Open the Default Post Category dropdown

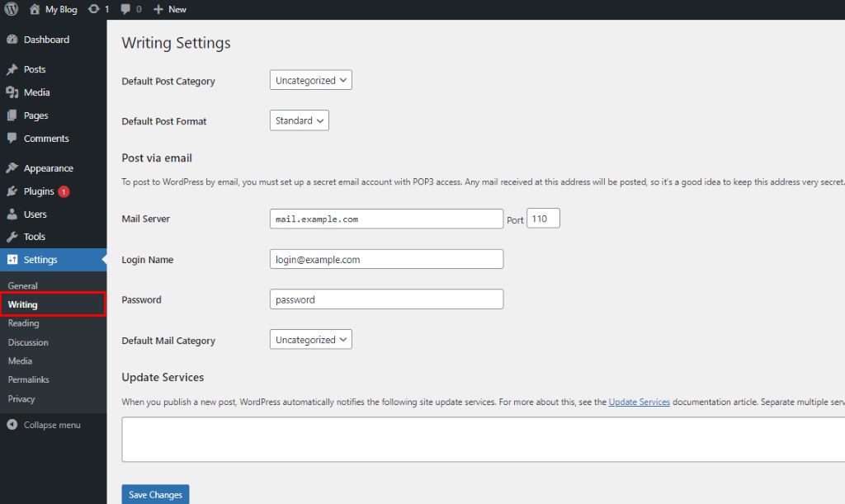[x=310, y=80]
